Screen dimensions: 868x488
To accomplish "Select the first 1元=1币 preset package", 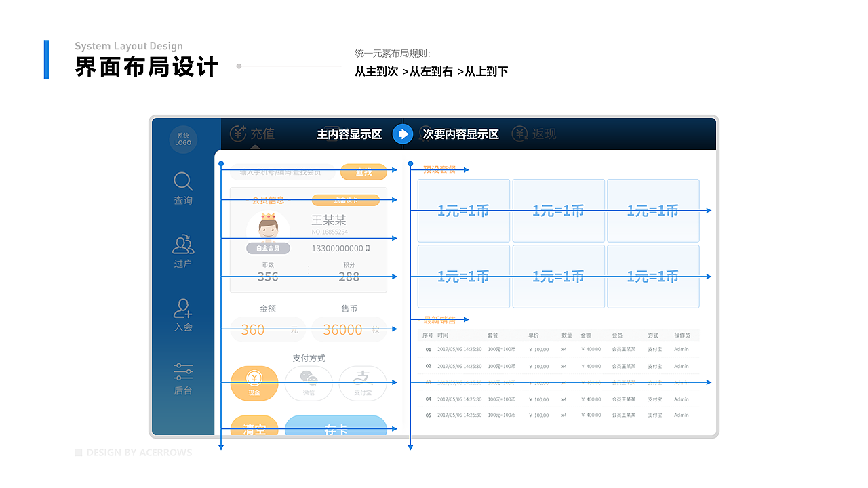I will pos(463,211).
